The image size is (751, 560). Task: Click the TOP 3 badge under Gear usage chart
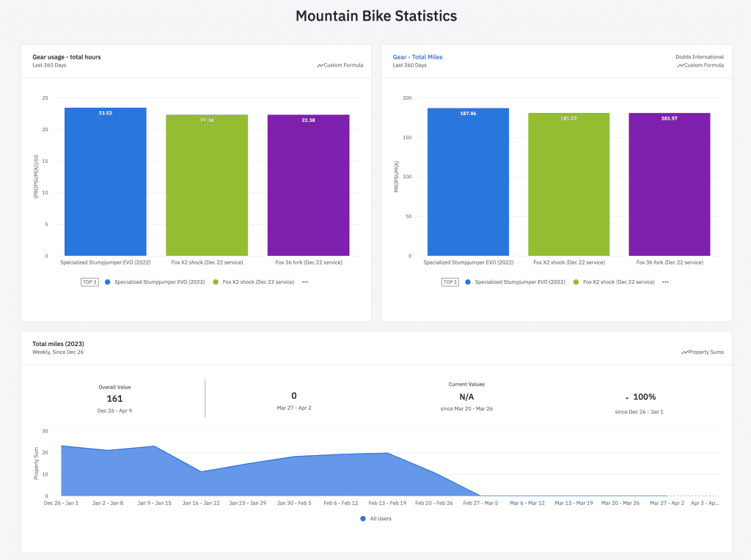(x=89, y=281)
